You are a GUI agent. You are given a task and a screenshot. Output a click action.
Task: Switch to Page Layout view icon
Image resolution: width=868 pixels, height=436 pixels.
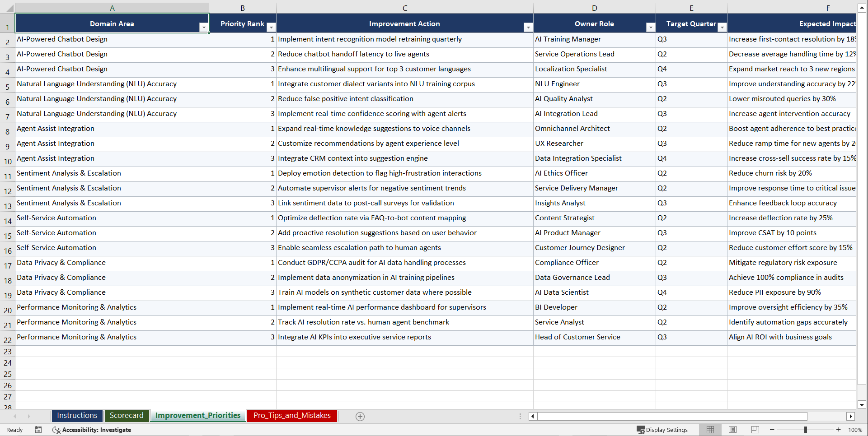[x=732, y=429]
